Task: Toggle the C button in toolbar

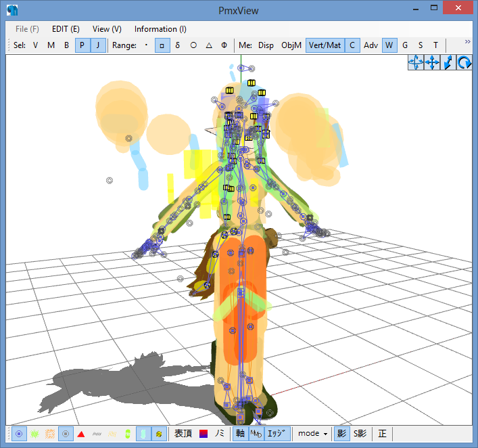Action: click(352, 45)
